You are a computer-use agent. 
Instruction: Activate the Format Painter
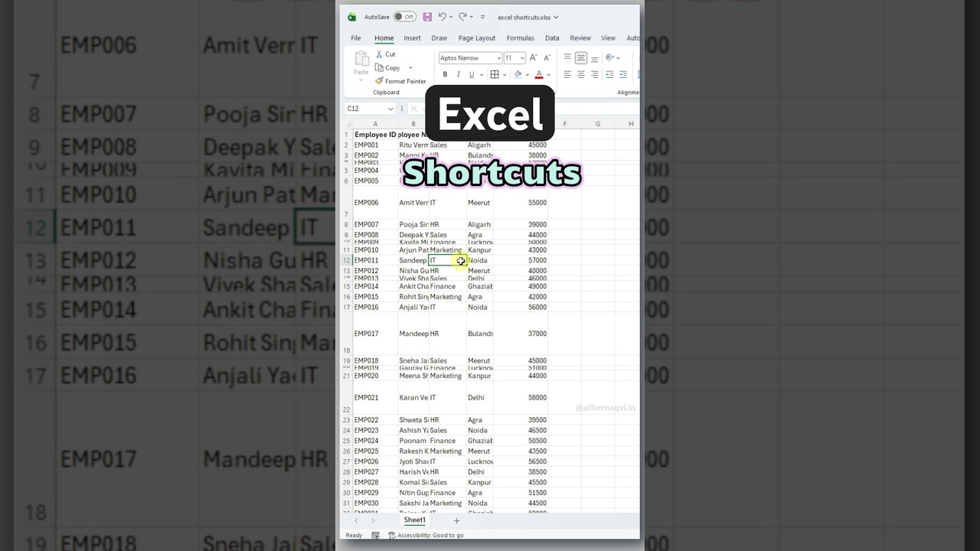pyautogui.click(x=400, y=81)
